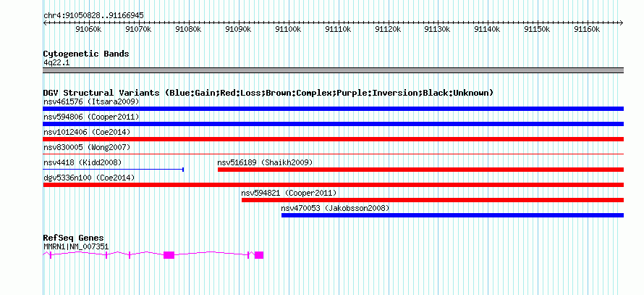Click the 91080k ruler tick label
This screenshot has height=295, width=644.
pos(189,30)
